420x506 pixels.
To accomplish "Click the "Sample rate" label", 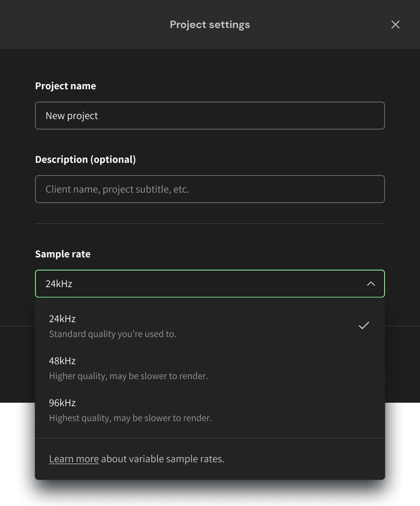I will point(63,254).
